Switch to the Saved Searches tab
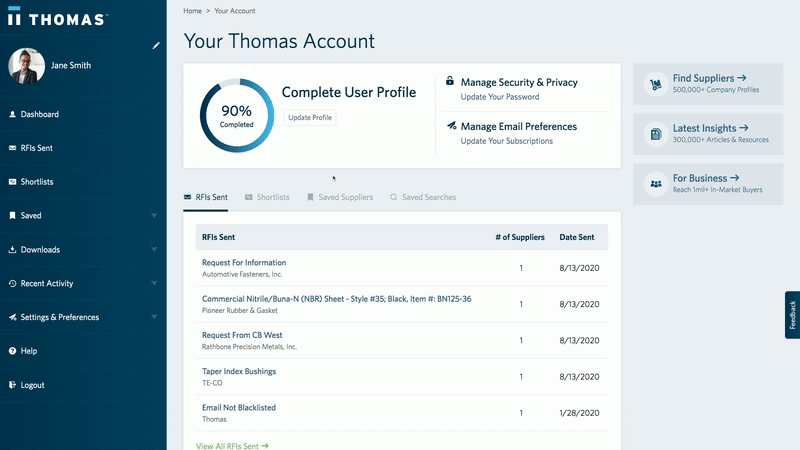Viewport: 800px width, 450px height. coord(428,197)
